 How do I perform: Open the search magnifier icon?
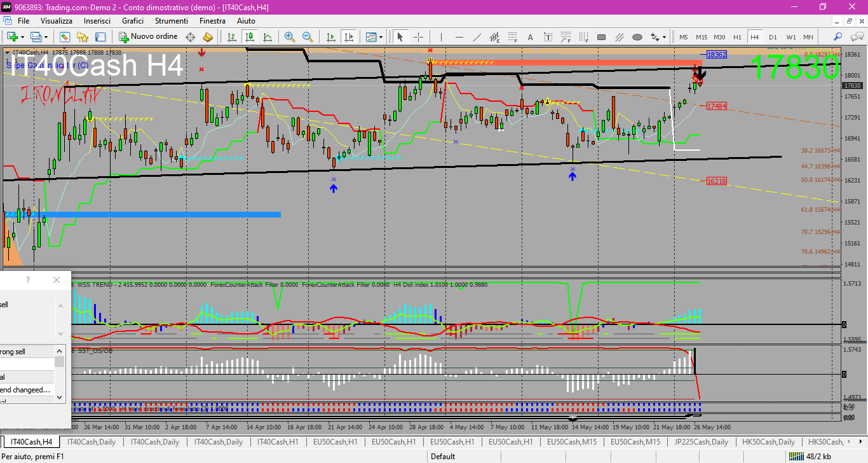pyautogui.click(x=838, y=37)
